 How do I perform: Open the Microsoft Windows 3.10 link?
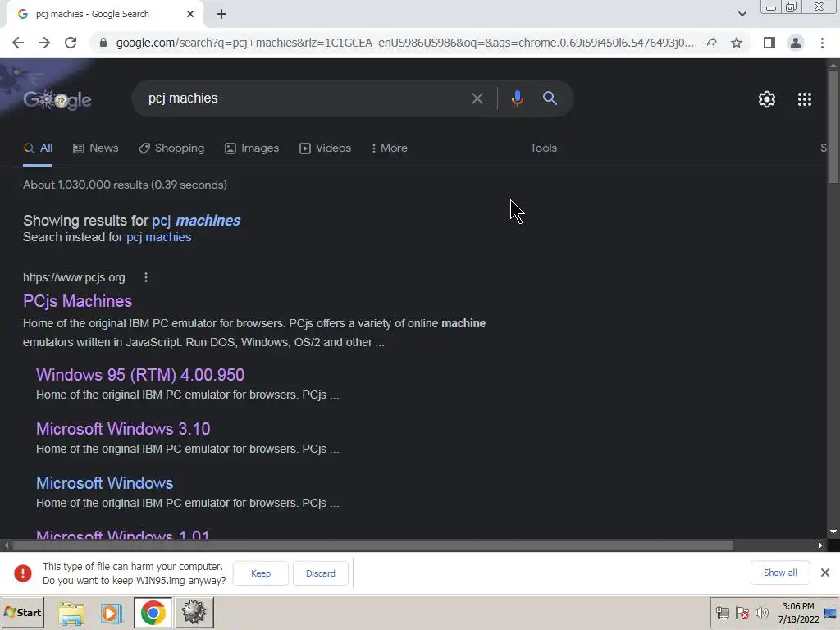123,429
